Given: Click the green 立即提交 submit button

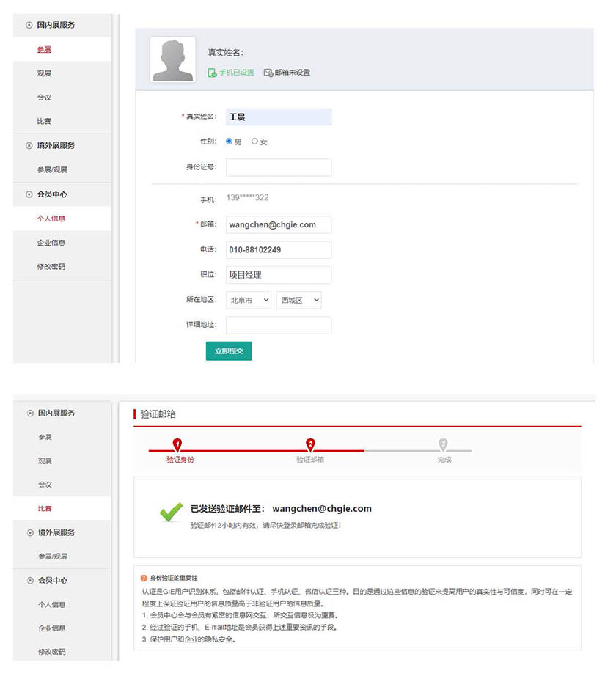Looking at the screenshot, I should (229, 352).
